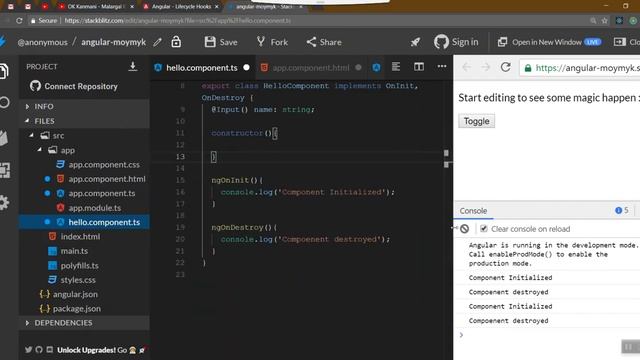Screen dimensions: 640x360
Task: Click the Toggle button in preview
Action: click(476, 121)
